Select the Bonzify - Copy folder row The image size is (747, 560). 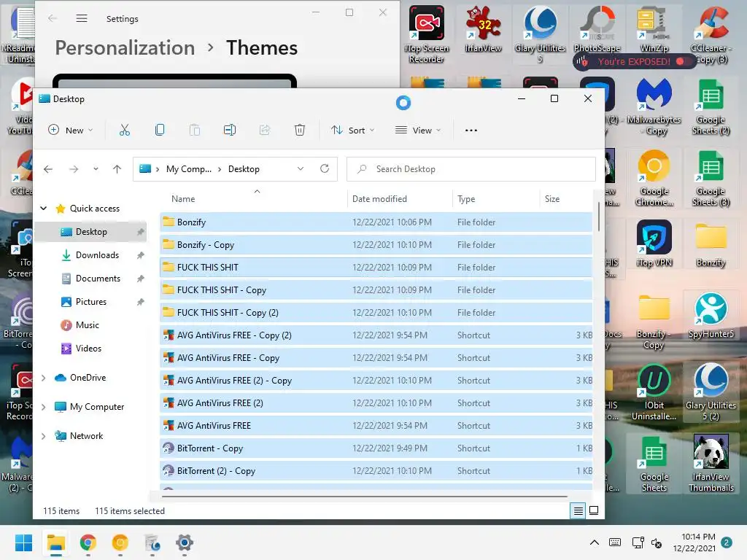[x=376, y=245]
